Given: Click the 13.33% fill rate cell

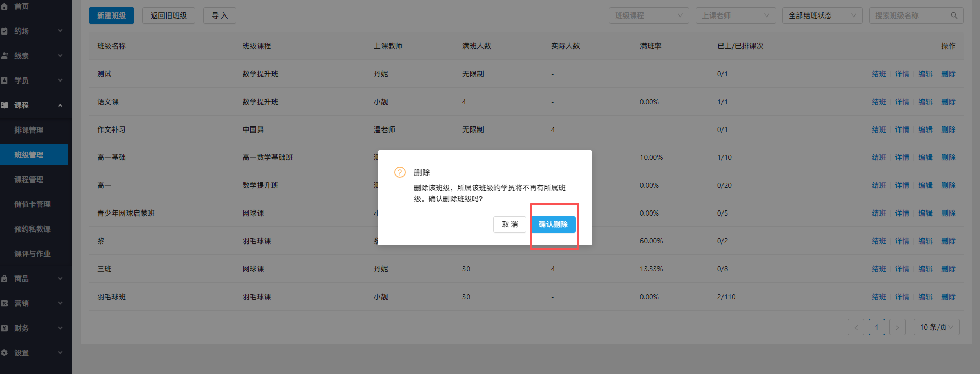Looking at the screenshot, I should (x=651, y=269).
